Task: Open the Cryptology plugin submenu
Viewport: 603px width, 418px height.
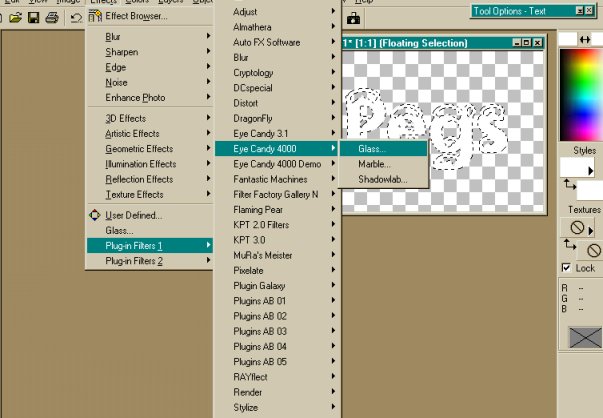Action: point(277,73)
